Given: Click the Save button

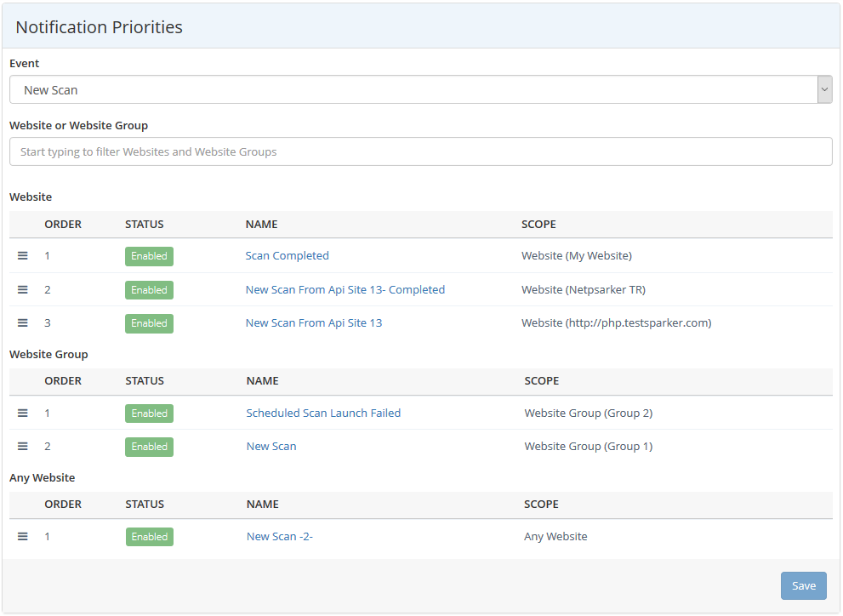Looking at the screenshot, I should tap(803, 586).
